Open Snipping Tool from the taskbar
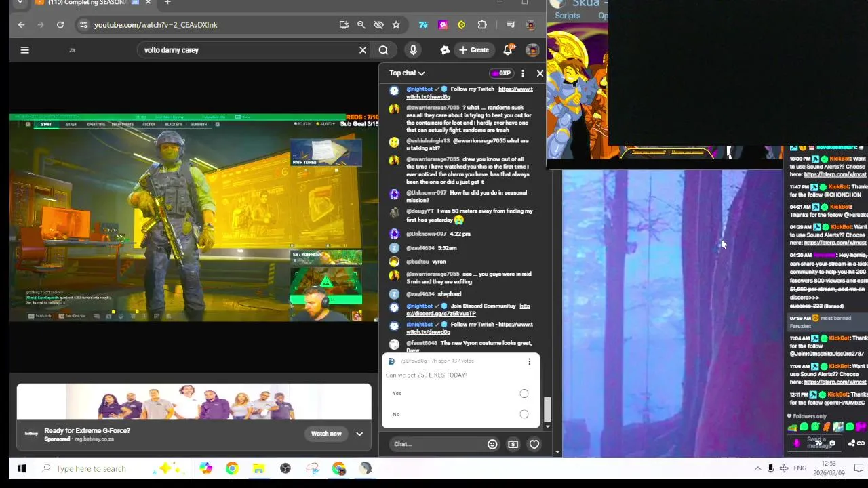Viewport: 868px width, 488px height. (312, 468)
